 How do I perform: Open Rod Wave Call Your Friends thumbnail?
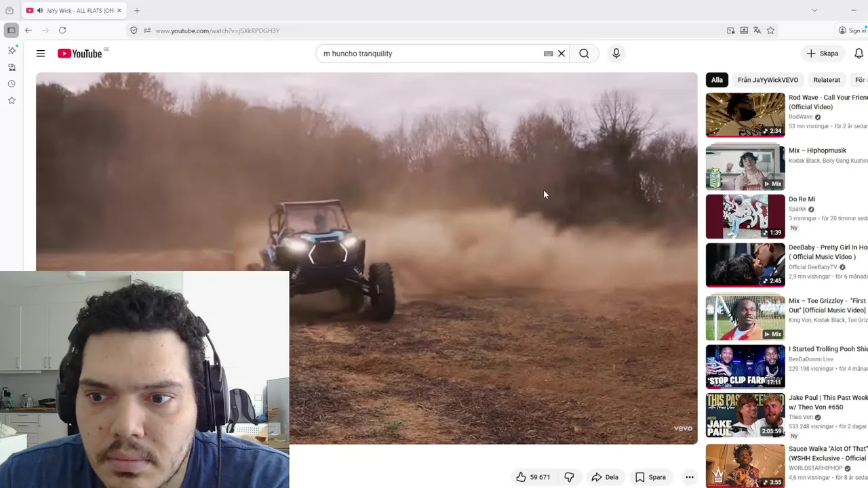click(745, 115)
